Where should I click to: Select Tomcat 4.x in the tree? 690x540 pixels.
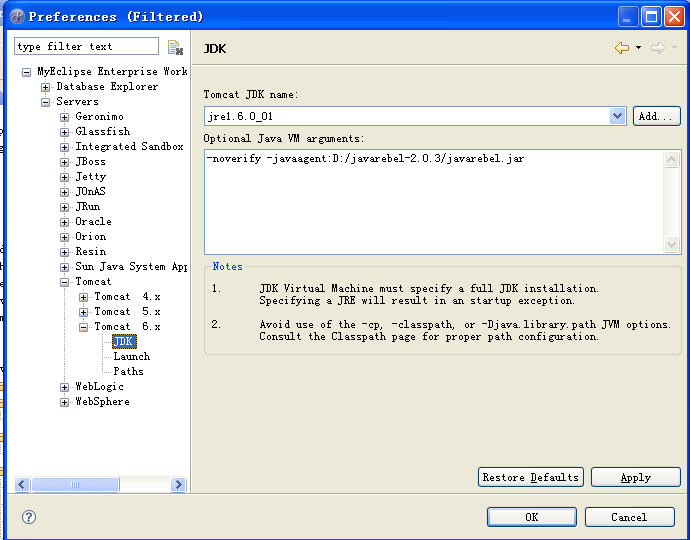[x=127, y=297]
